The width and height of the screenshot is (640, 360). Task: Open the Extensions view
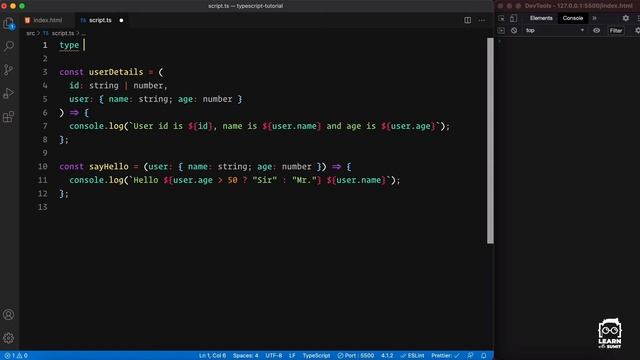[9, 117]
